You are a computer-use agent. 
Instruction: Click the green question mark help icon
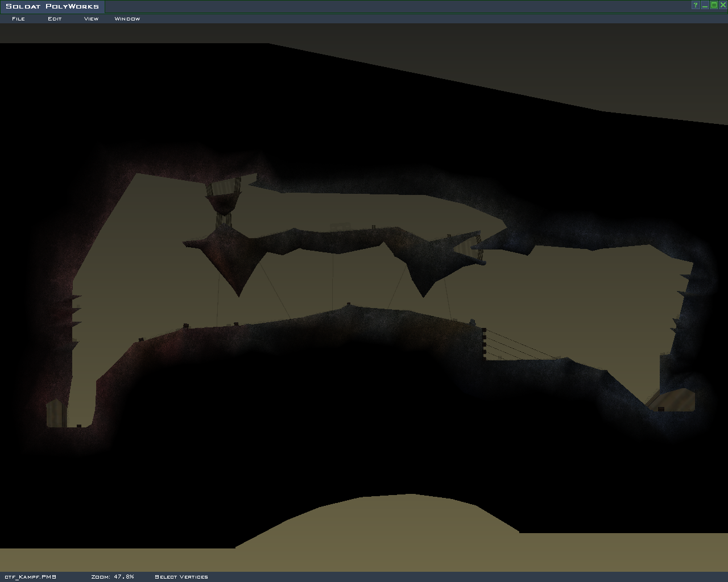pyautogui.click(x=695, y=5)
